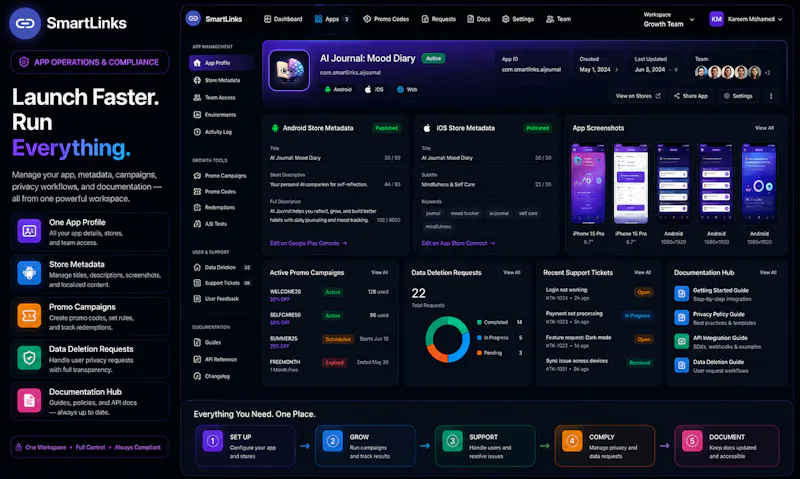
Task: Open the three-dot more options menu
Action: coord(771,96)
